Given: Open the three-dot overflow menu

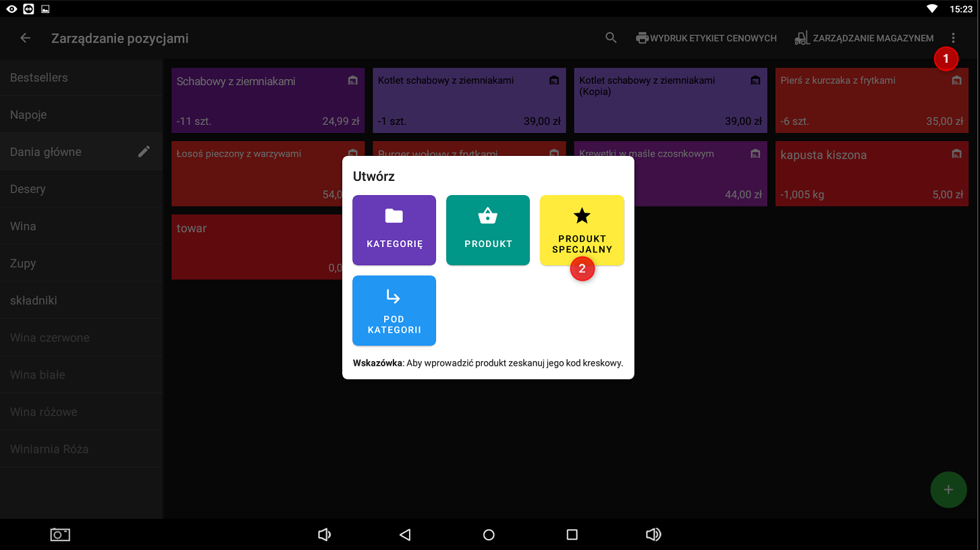Looking at the screenshot, I should 953,38.
